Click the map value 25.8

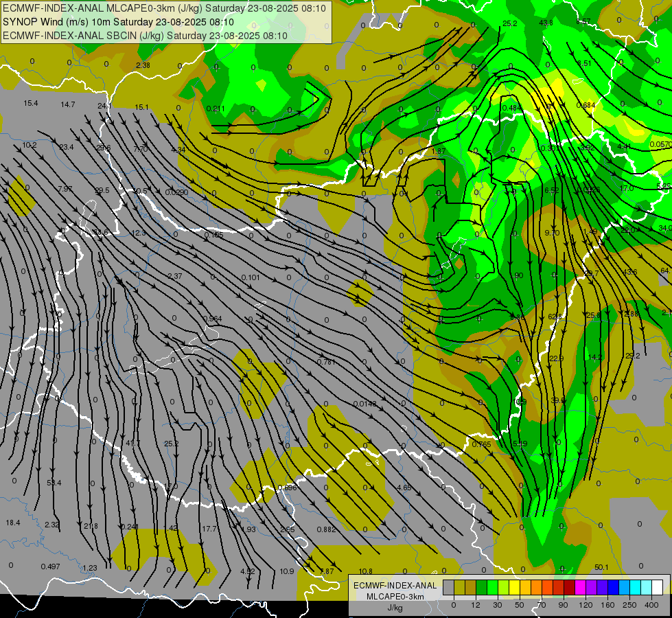[594, 315]
